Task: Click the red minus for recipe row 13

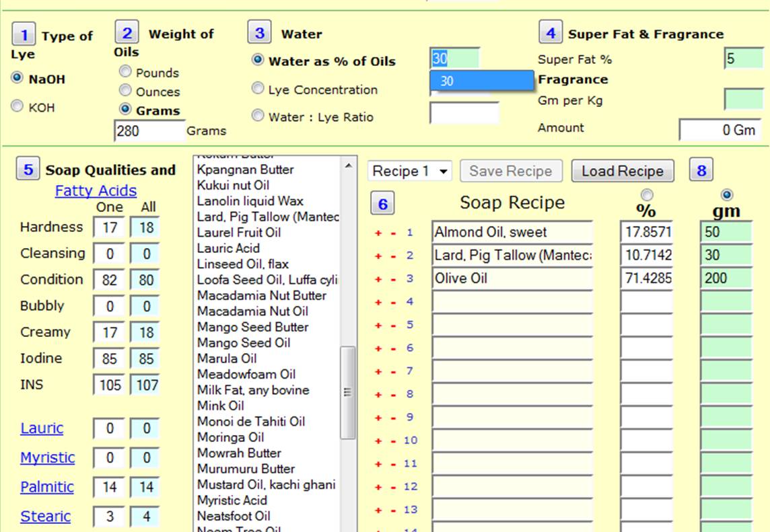Action: coord(393,510)
